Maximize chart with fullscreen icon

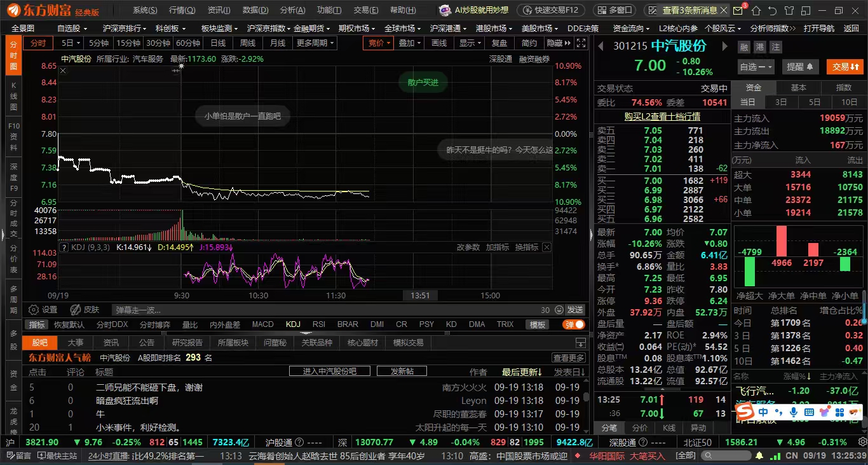coord(581,43)
